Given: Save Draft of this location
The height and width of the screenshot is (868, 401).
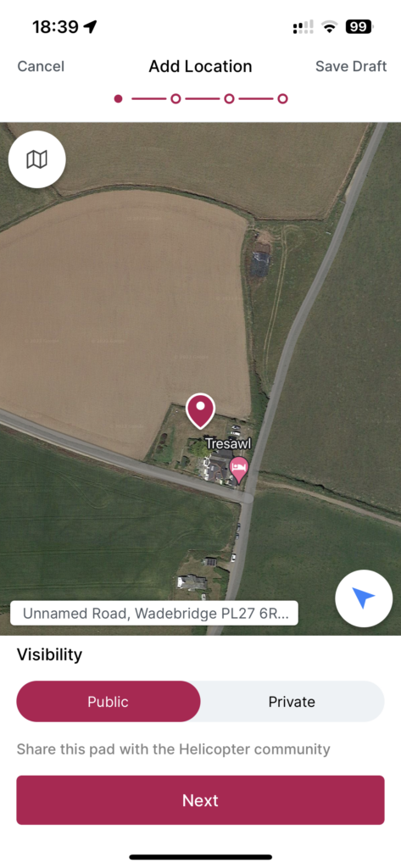Looking at the screenshot, I should pyautogui.click(x=351, y=66).
